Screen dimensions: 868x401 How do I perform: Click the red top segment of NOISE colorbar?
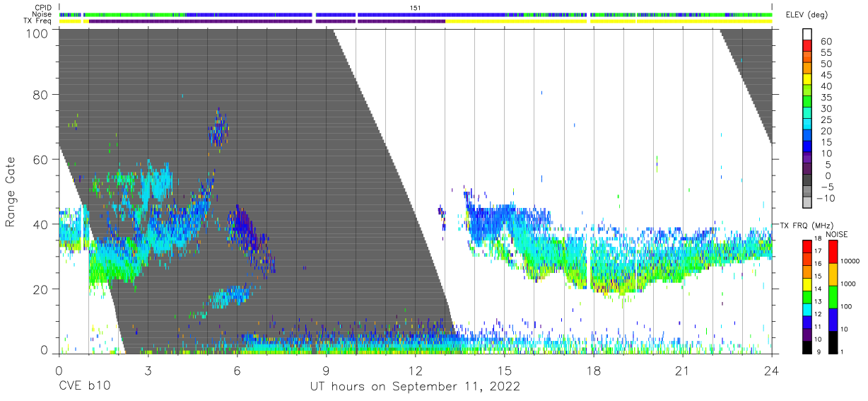pyautogui.click(x=834, y=251)
